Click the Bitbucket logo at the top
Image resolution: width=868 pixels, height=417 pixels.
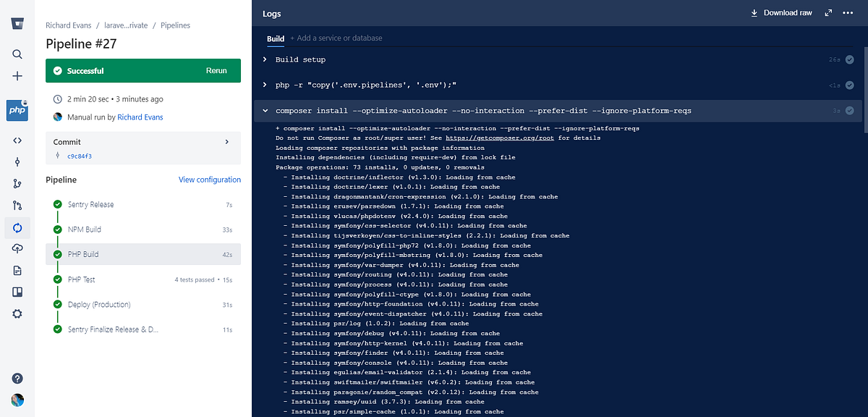click(17, 24)
